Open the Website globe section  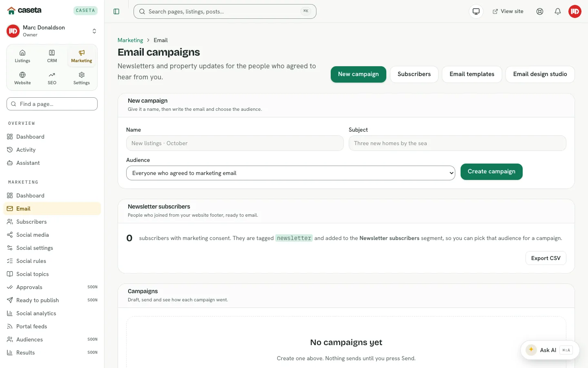[22, 79]
